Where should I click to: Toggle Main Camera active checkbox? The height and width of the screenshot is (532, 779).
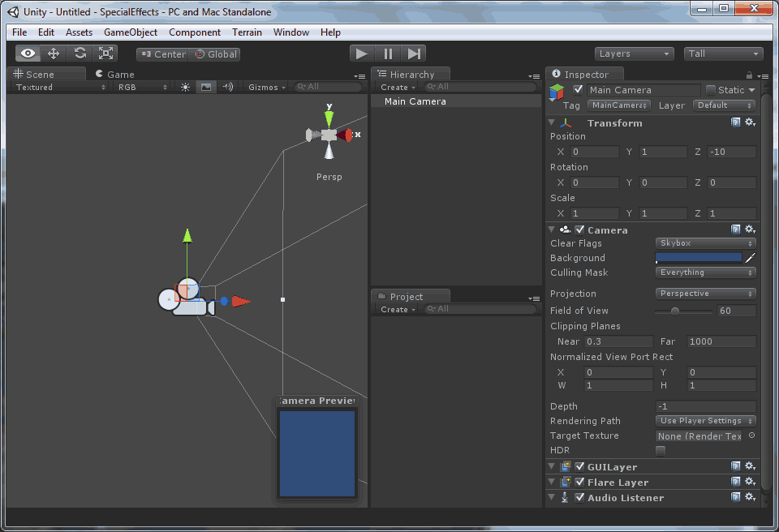click(578, 90)
